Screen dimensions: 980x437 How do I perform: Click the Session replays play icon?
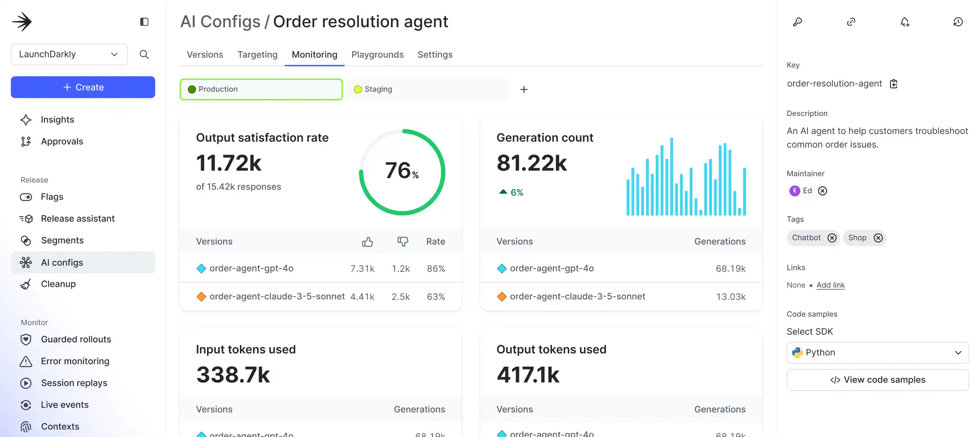[x=26, y=383]
